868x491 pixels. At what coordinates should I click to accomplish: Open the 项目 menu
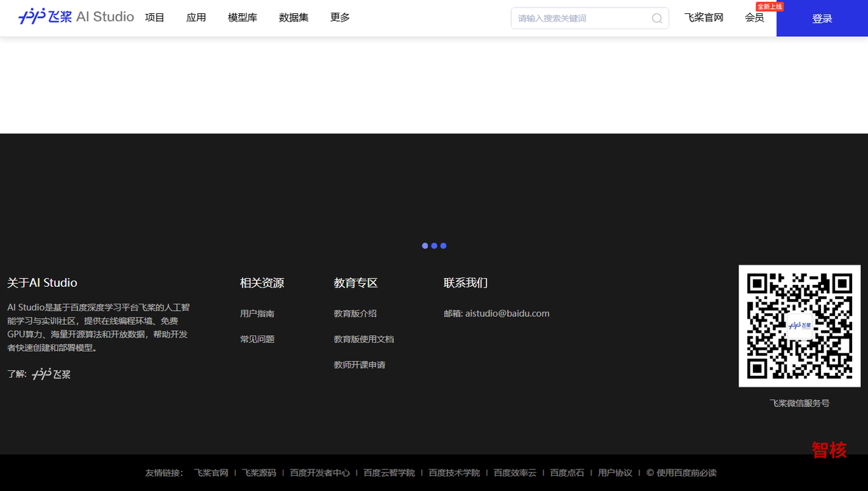155,18
